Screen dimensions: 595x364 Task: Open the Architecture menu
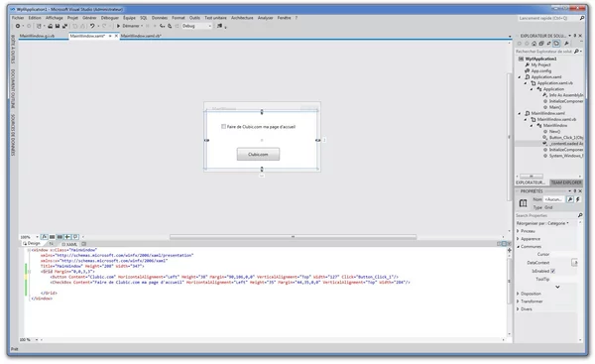tap(242, 18)
